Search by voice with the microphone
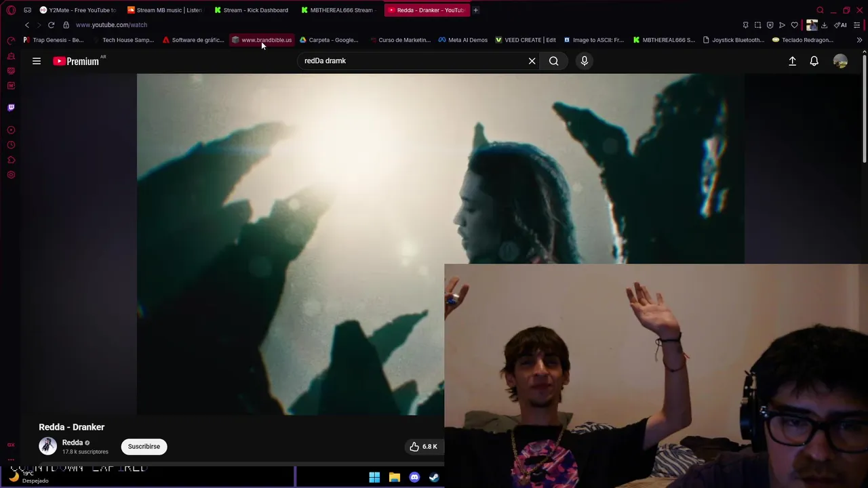 [x=585, y=61]
